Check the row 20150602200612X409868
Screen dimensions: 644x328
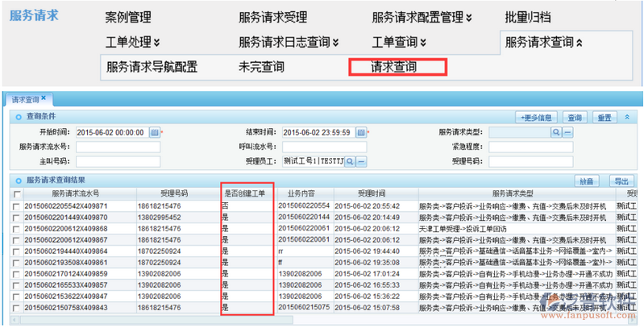pos(16,229)
